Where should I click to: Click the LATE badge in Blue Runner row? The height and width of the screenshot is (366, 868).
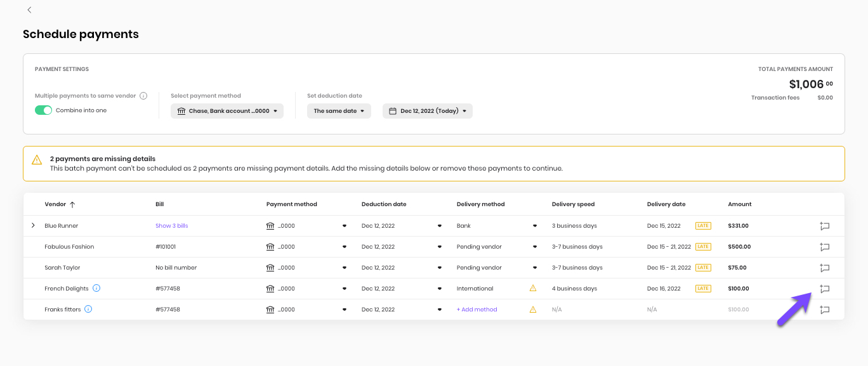pyautogui.click(x=703, y=226)
